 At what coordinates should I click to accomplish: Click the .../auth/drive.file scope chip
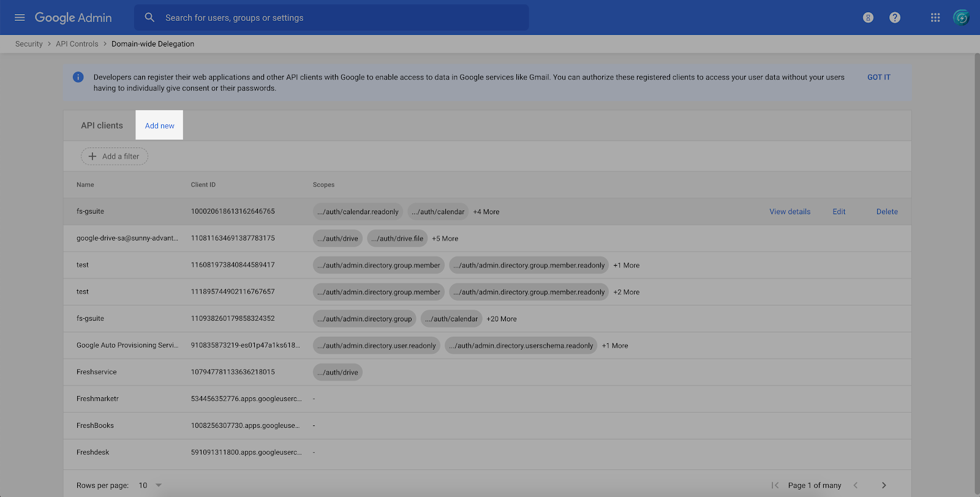click(397, 239)
